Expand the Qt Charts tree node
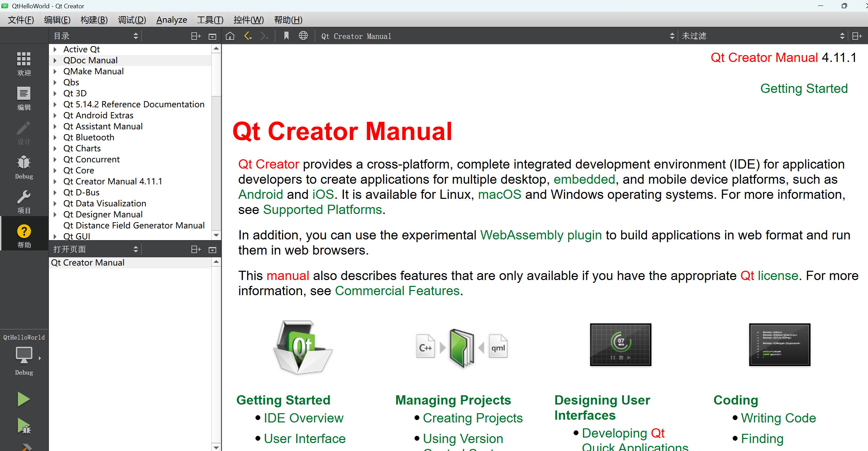Screen dimensions: 868x451 click(55, 149)
